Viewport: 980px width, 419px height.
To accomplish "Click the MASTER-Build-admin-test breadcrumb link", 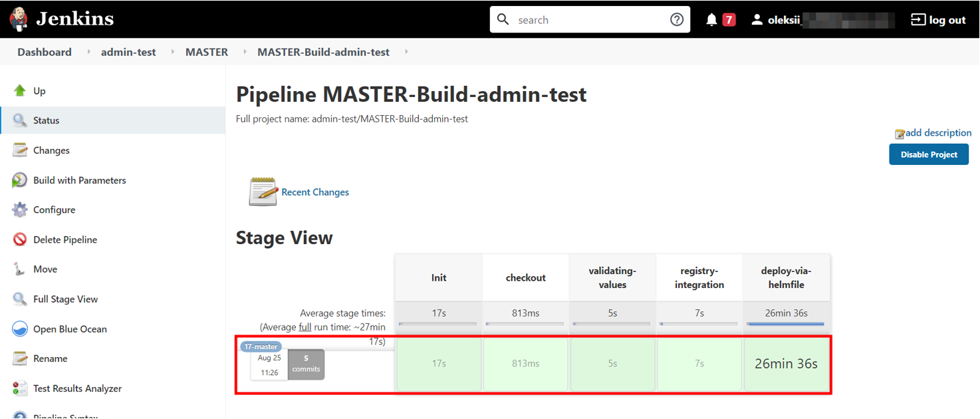I will tap(324, 52).
